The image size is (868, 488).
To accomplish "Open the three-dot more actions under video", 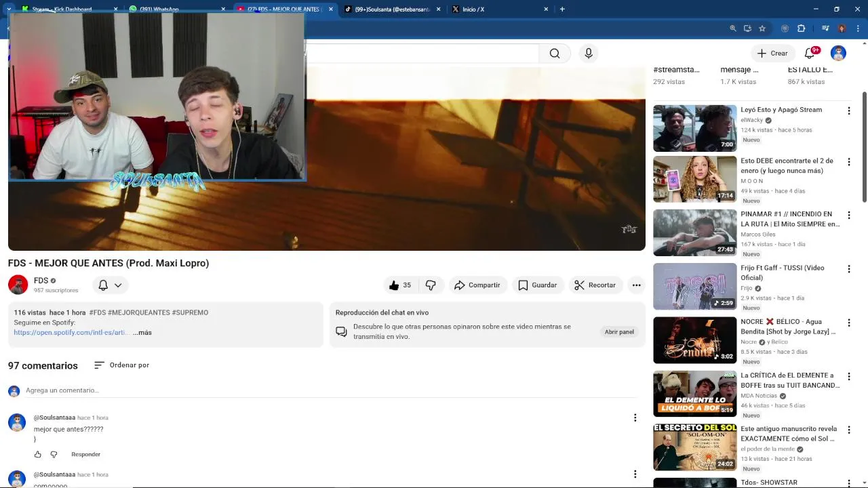I will (636, 285).
